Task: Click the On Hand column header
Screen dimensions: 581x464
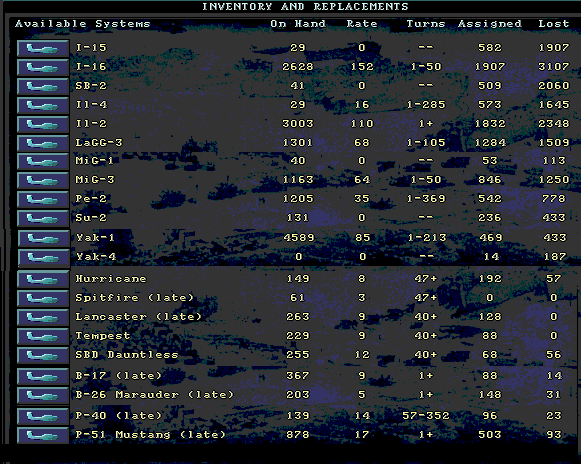Action: (298, 24)
